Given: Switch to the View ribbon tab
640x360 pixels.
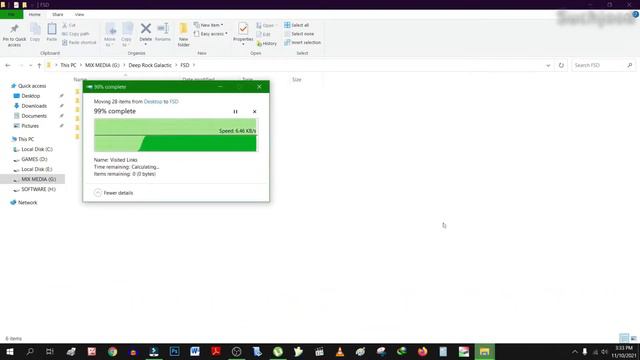Looking at the screenshot, I should (79, 14).
